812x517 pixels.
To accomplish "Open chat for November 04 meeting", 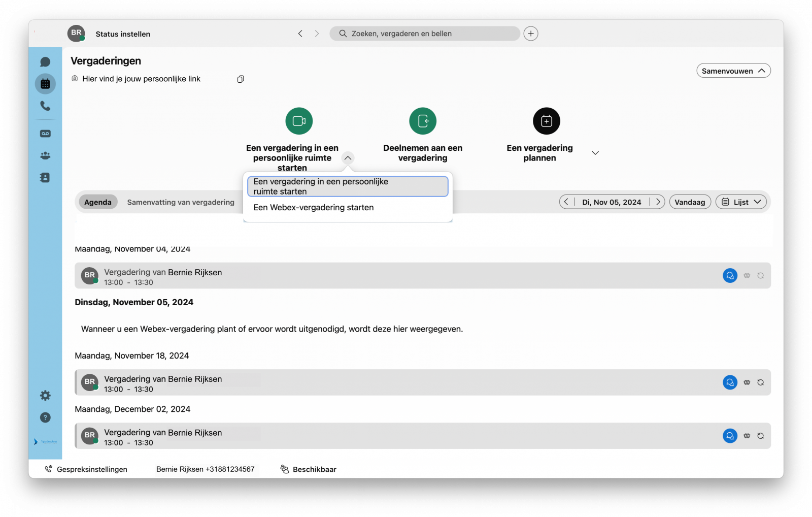I will [x=730, y=275].
